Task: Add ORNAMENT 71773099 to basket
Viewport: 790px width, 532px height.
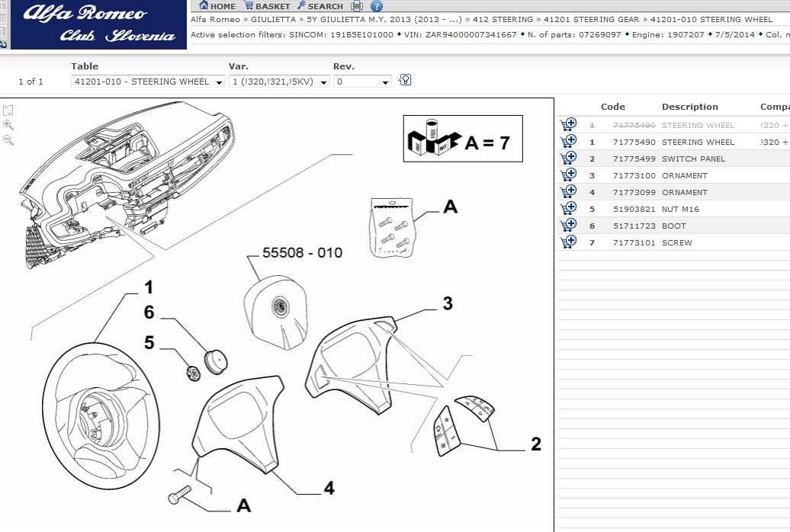Action: click(x=568, y=191)
